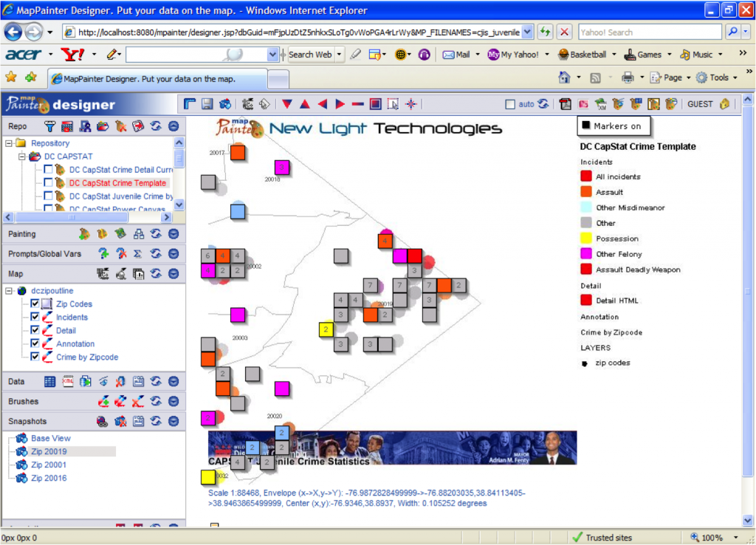
Task: Click the magenta Other Felony legend swatch
Action: [x=586, y=254]
